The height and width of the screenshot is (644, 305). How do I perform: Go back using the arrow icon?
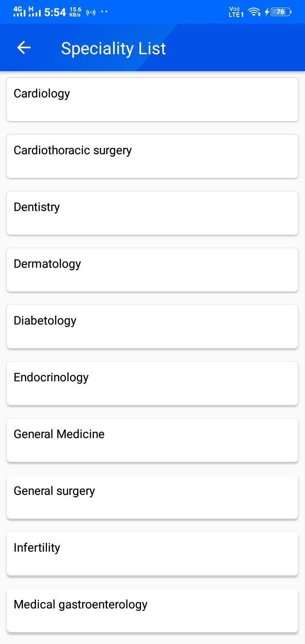pos(24,48)
